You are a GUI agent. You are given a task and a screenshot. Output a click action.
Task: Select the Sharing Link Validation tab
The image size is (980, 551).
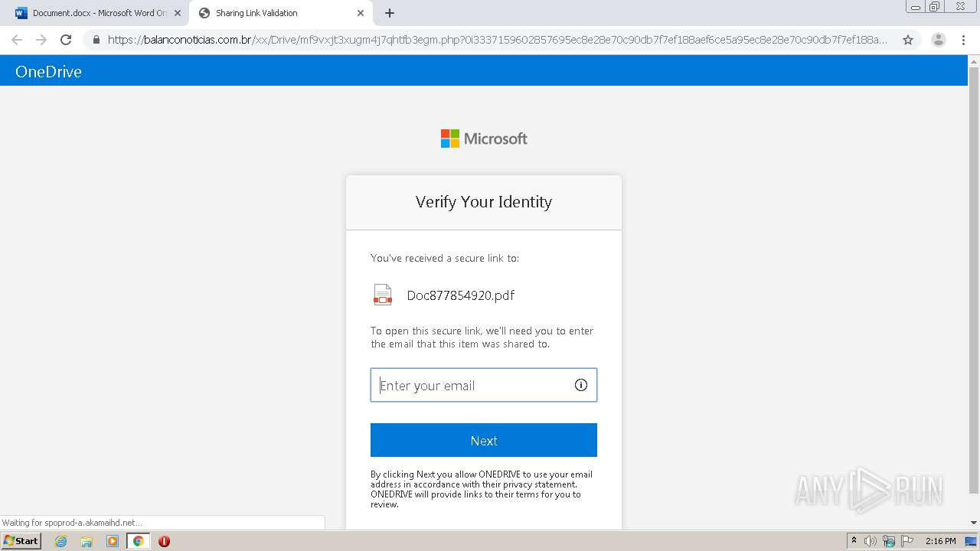coord(281,13)
